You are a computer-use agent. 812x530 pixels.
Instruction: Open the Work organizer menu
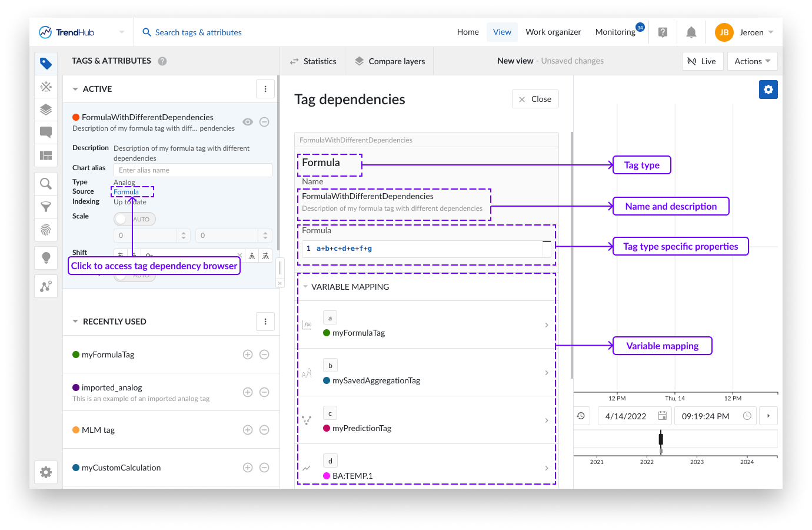(553, 32)
